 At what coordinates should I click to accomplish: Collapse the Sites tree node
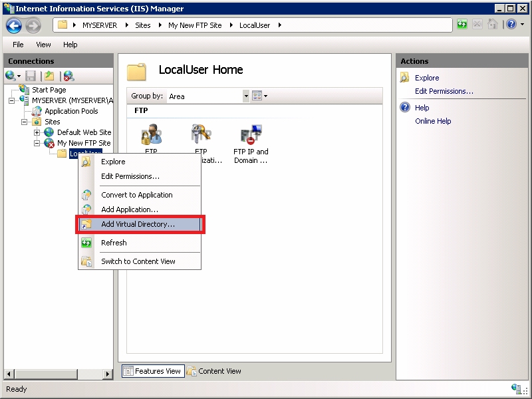click(25, 122)
